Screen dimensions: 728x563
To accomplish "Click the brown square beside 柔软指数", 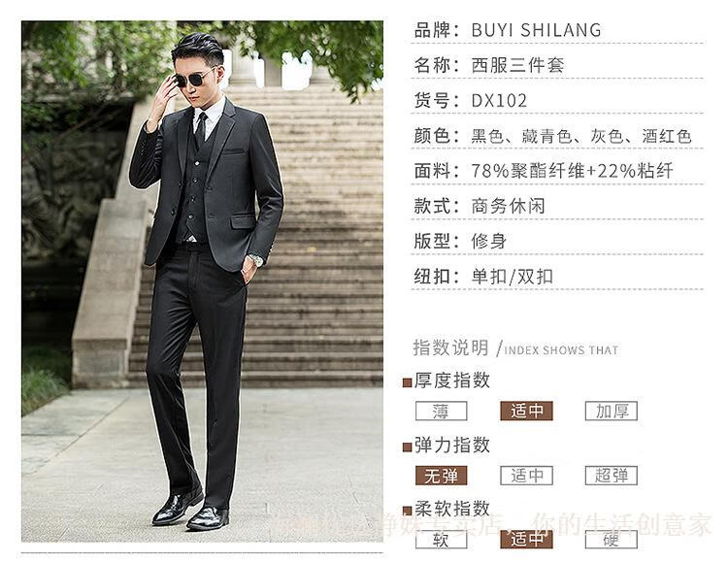I will (x=407, y=511).
